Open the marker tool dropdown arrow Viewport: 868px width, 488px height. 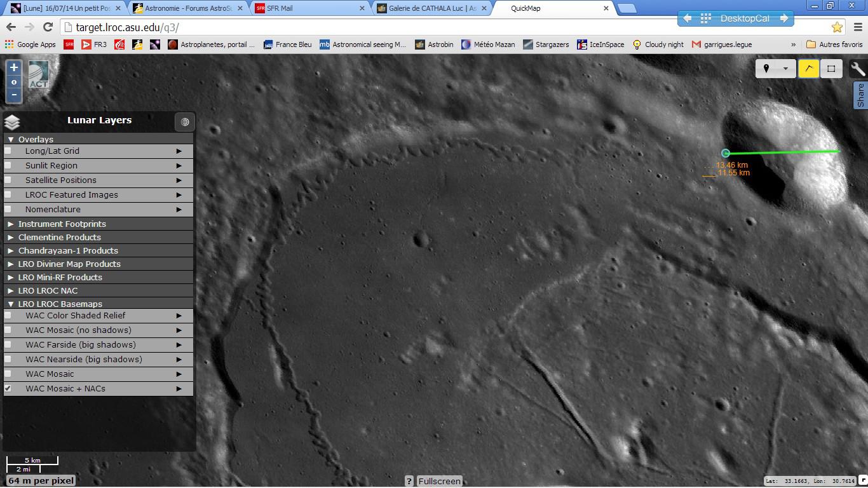(x=786, y=69)
